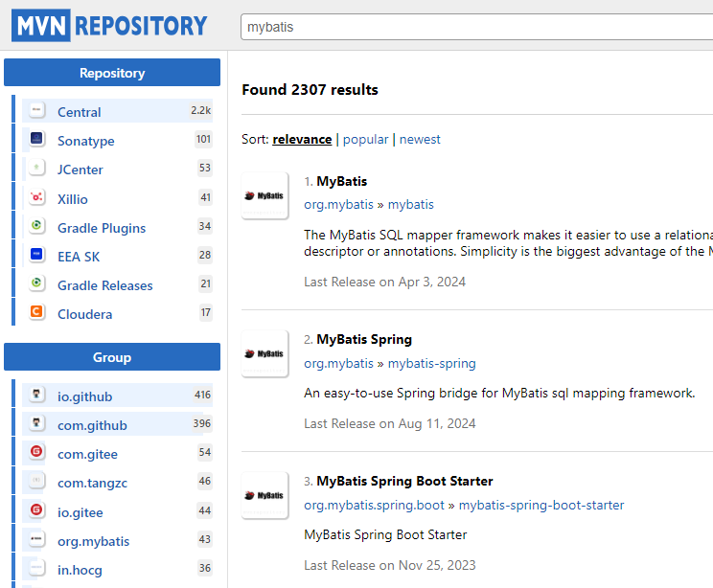Filter by Central repository
Screen dimensions: 713x588
(x=80, y=112)
